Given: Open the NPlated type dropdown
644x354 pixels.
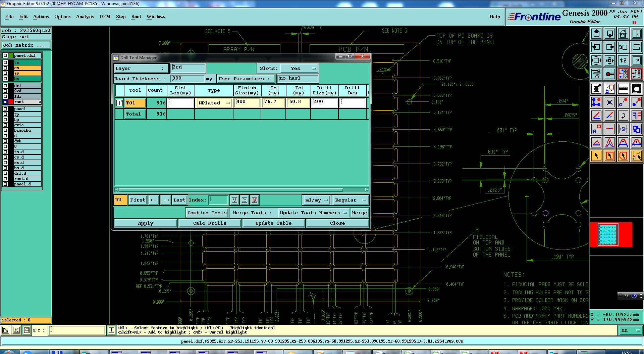Looking at the screenshot, I should click(214, 103).
